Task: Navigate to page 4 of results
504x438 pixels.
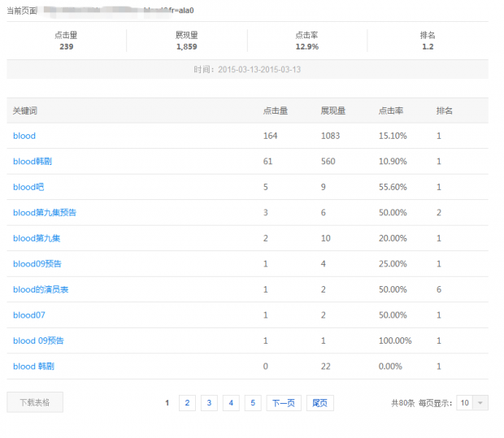Action: [x=231, y=403]
